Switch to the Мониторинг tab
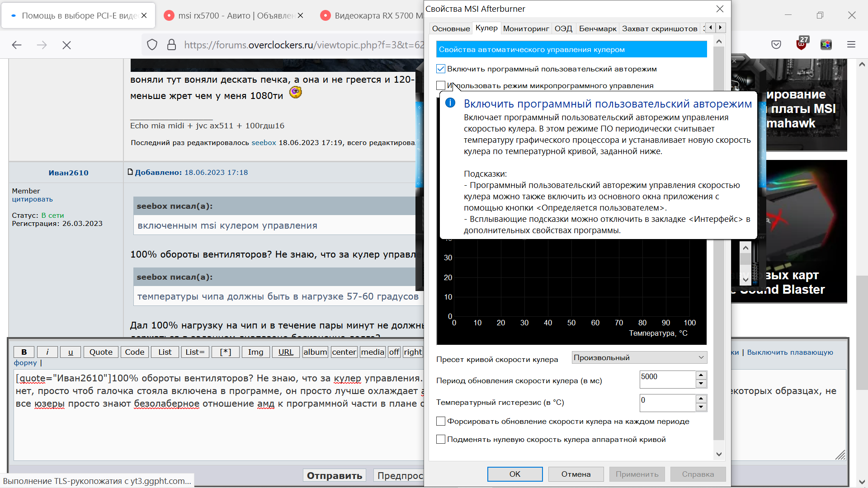Viewport: 868px width, 488px height. 526,28
